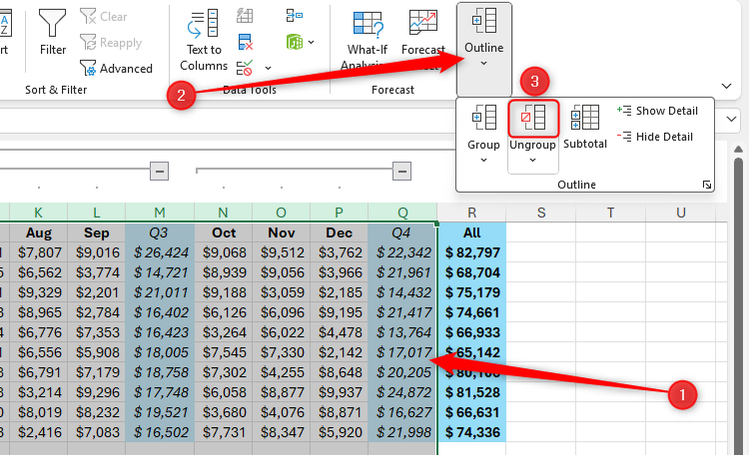Open the Outline dialog launcher
This screenshot has width=749, height=455.
pyautogui.click(x=707, y=185)
